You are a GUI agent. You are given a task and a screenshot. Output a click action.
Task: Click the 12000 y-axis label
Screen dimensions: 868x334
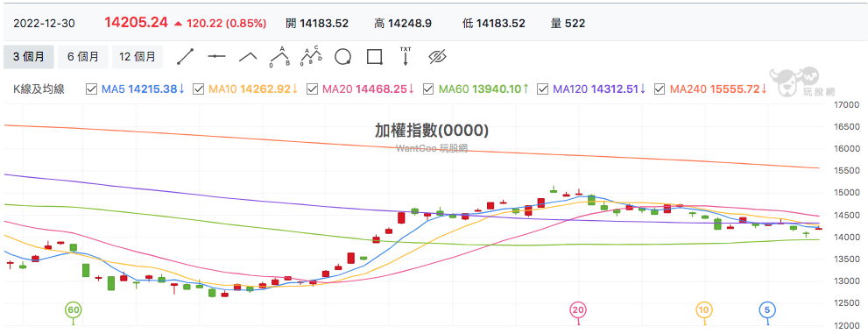[x=848, y=326]
